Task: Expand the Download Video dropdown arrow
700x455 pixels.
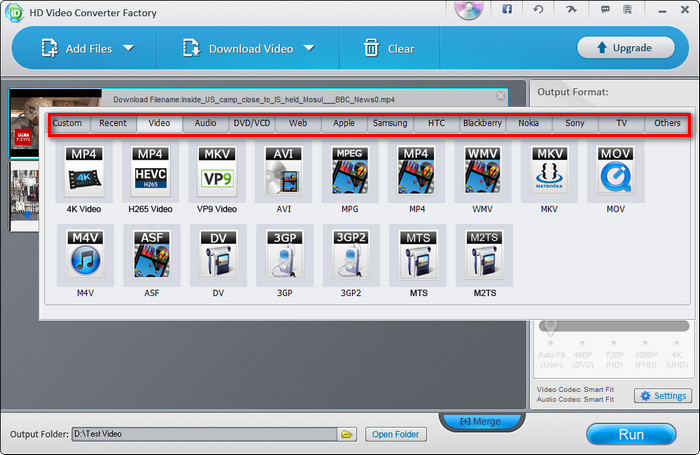Action: [x=309, y=48]
